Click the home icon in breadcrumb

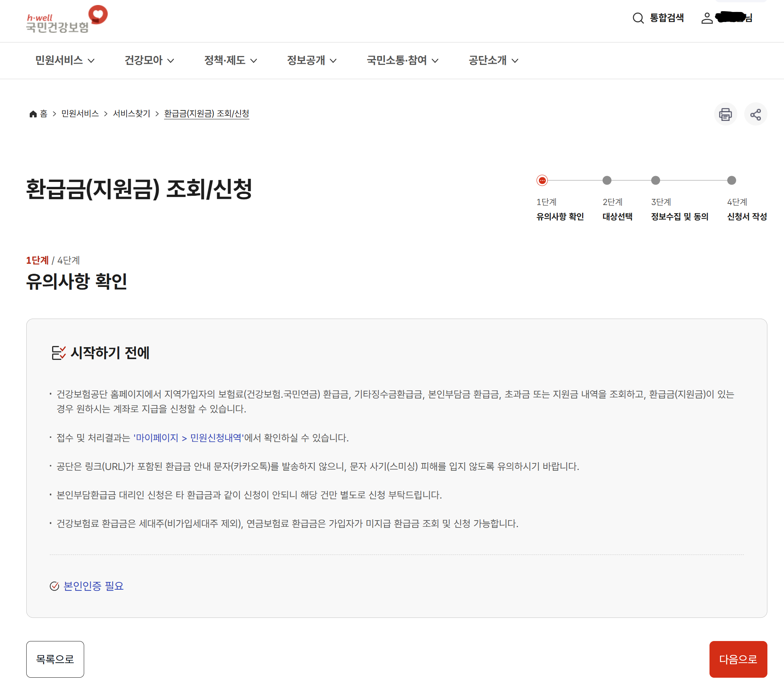point(33,114)
